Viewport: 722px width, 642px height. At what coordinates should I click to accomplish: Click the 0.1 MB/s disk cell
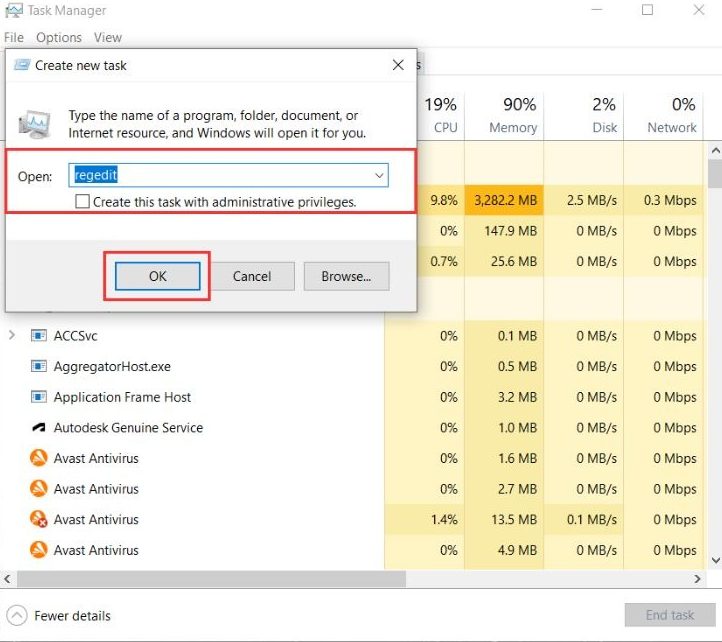[x=583, y=519]
